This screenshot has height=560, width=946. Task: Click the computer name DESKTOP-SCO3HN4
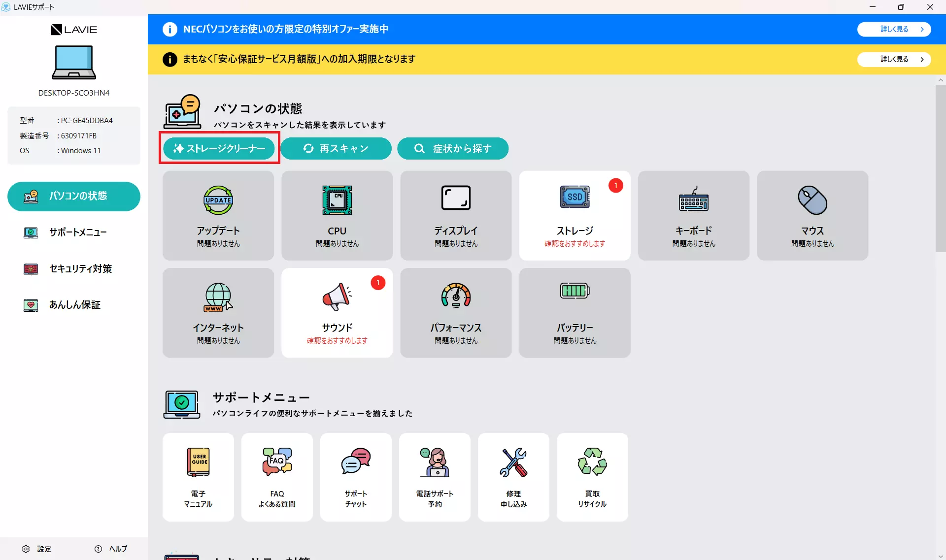[74, 93]
